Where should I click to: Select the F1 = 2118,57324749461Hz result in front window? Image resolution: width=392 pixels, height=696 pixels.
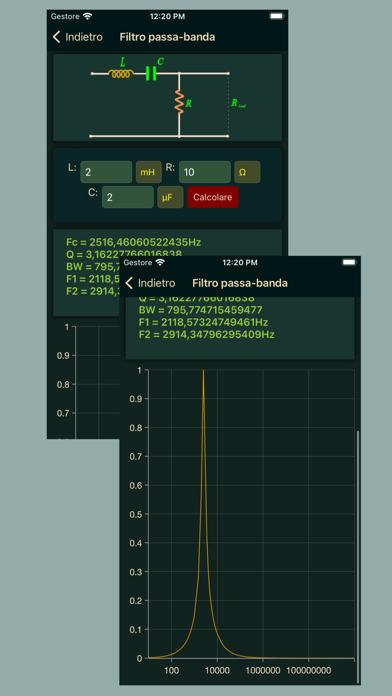pyautogui.click(x=203, y=322)
